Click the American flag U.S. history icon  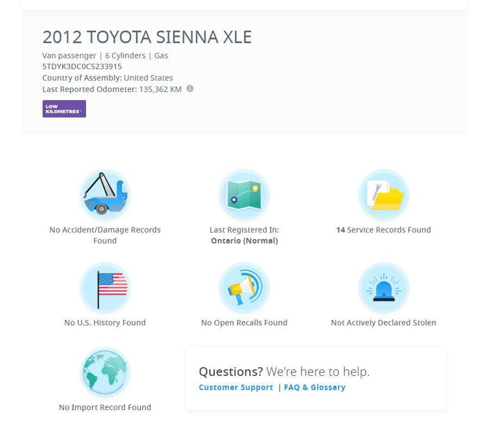coord(105,288)
